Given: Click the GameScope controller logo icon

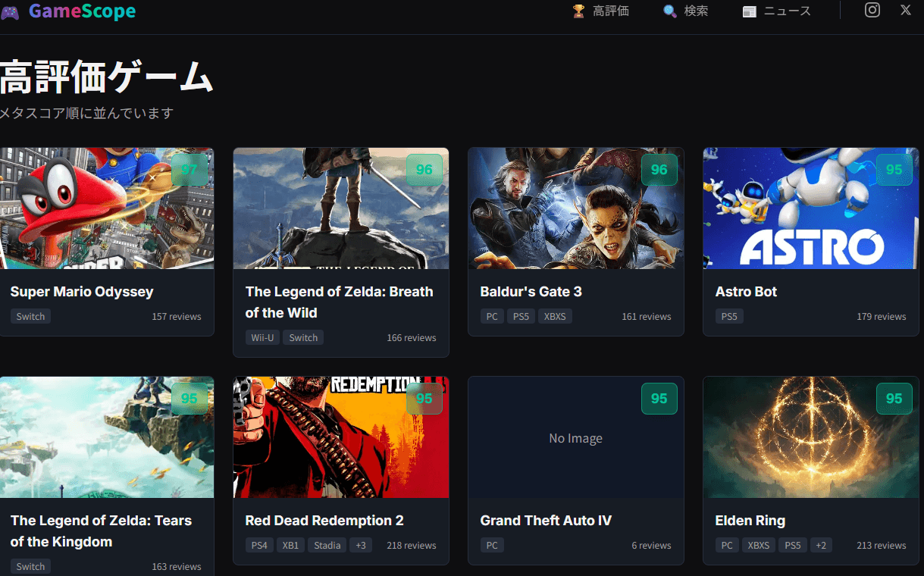Looking at the screenshot, I should 10,12.
